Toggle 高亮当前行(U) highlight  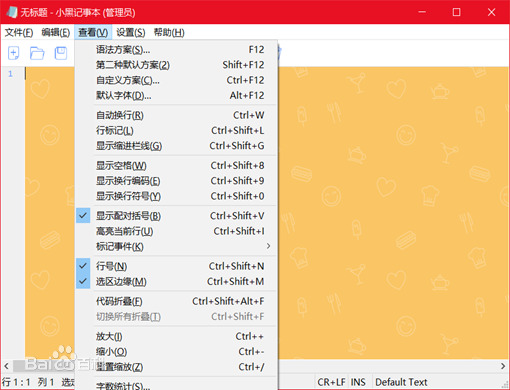[x=176, y=231]
